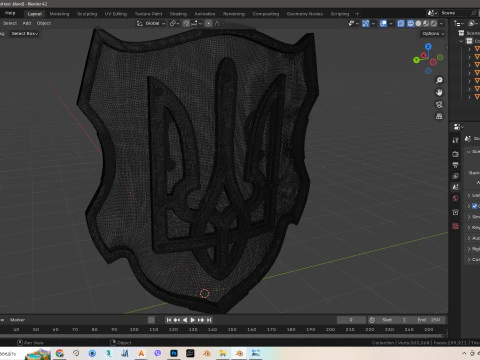Screen dimensions: 480x360
Task: Play the animation in reverse
Action: pos(185,320)
